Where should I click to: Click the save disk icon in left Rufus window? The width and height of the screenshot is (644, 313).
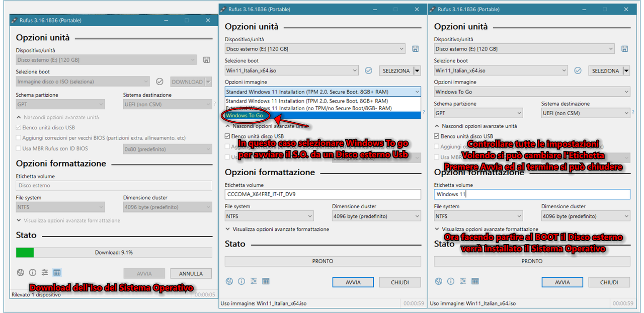206,60
